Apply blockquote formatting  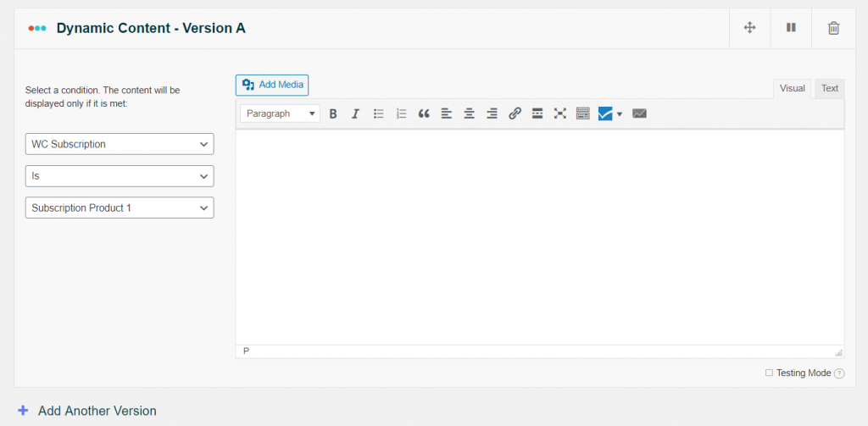click(424, 114)
